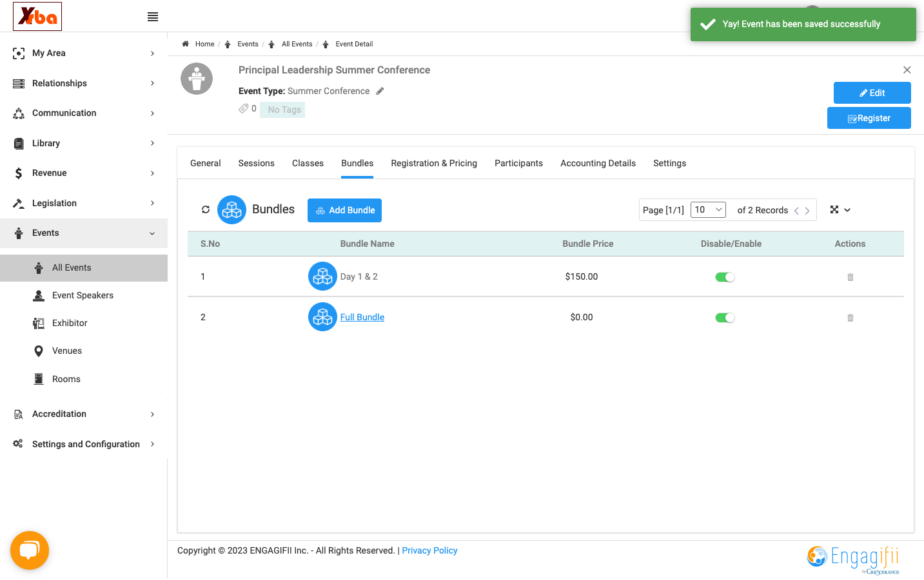The image size is (924, 580).
Task: Click the refresh bundles icon
Action: tap(206, 209)
